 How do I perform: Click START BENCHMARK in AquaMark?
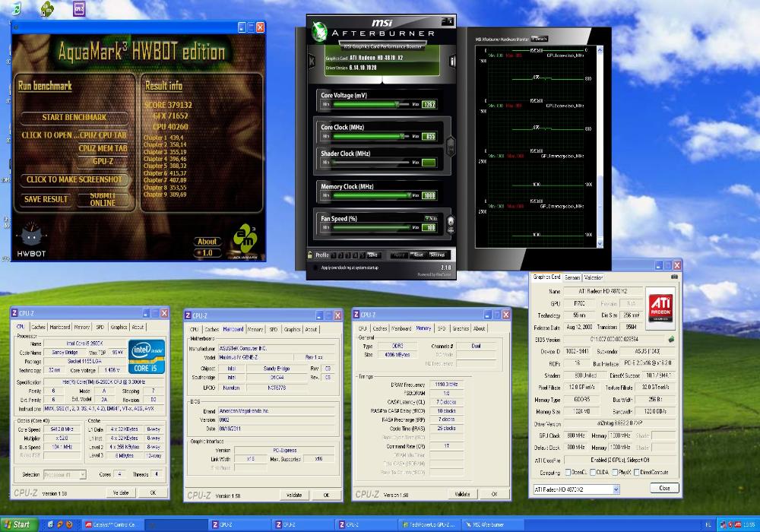74,117
